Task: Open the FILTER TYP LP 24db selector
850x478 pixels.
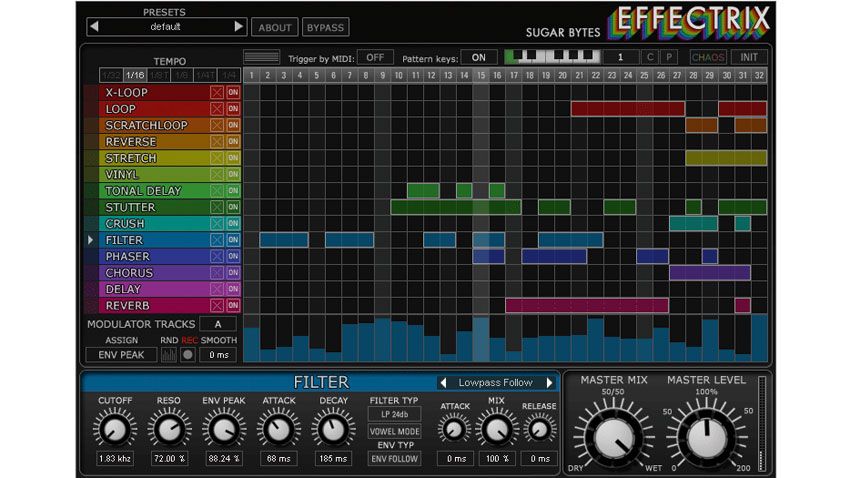Action: (395, 414)
